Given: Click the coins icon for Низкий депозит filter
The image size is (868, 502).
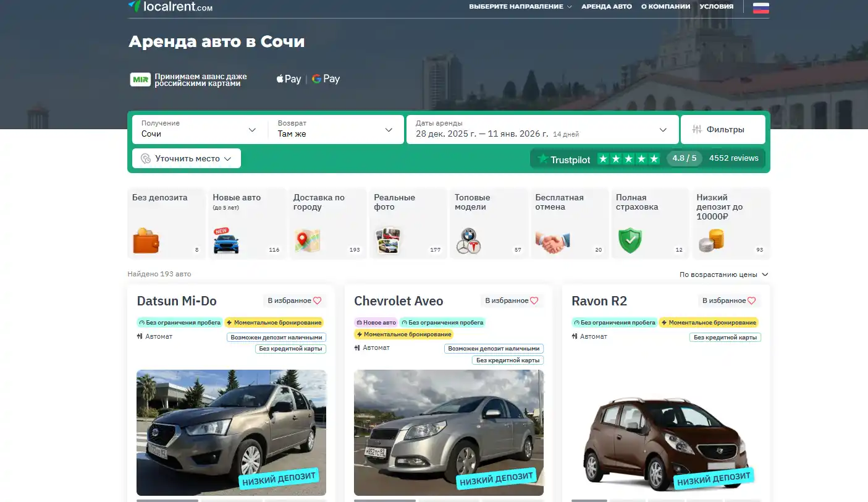Looking at the screenshot, I should pos(710,240).
